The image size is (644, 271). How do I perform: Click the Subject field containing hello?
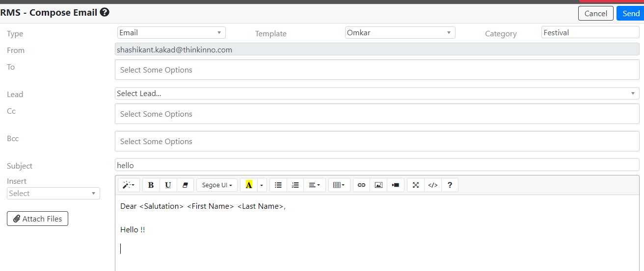point(377,165)
